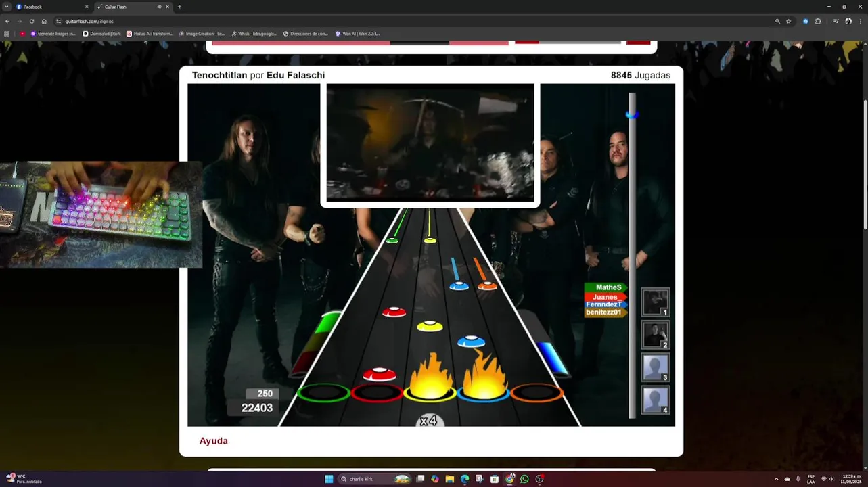Open the volume control in tray
The image size is (868, 487).
(x=831, y=479)
